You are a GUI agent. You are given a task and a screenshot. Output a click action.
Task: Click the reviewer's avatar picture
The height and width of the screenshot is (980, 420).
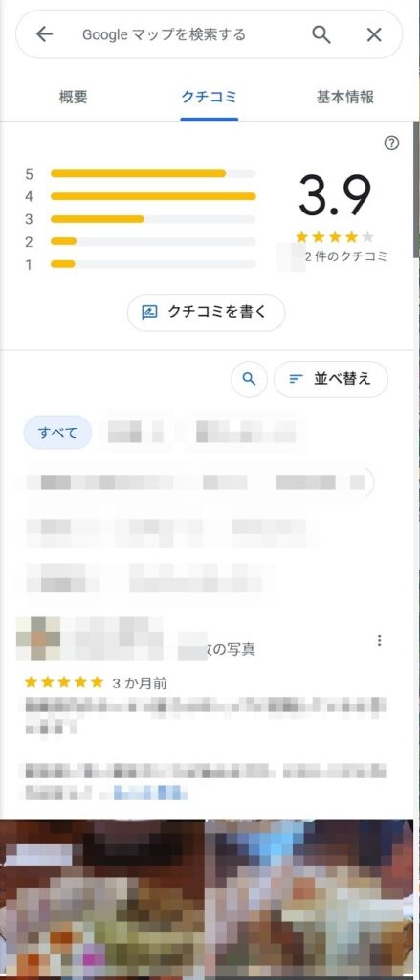[38, 638]
